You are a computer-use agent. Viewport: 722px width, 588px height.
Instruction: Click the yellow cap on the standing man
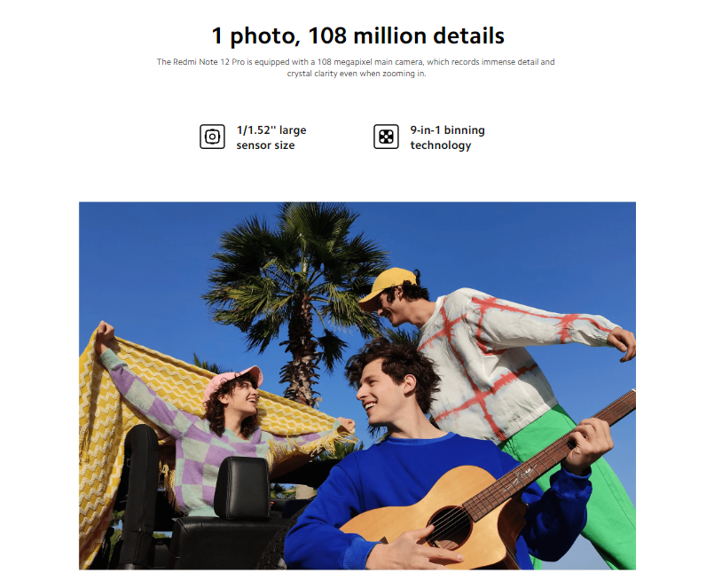(388, 286)
